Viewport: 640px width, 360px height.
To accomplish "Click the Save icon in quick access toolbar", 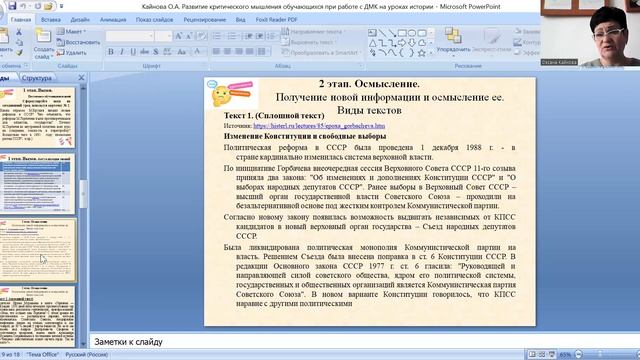I will click(12, 6).
